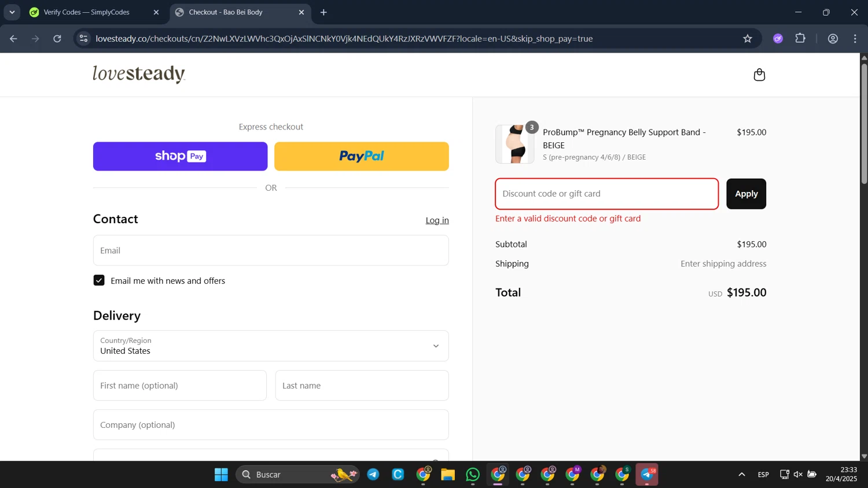The height and width of the screenshot is (488, 868).
Task: Open the Windows Start menu
Action: pos(221,475)
